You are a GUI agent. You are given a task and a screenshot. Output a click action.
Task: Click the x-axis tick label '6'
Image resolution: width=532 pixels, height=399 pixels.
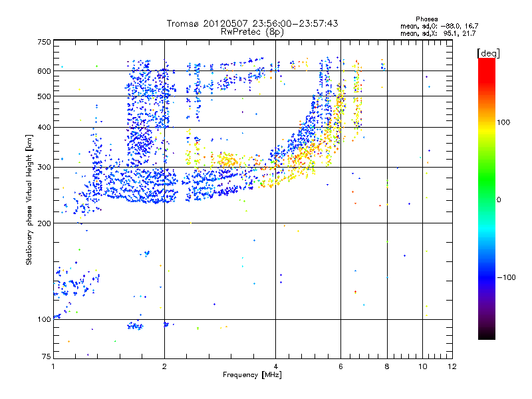tap(340, 366)
